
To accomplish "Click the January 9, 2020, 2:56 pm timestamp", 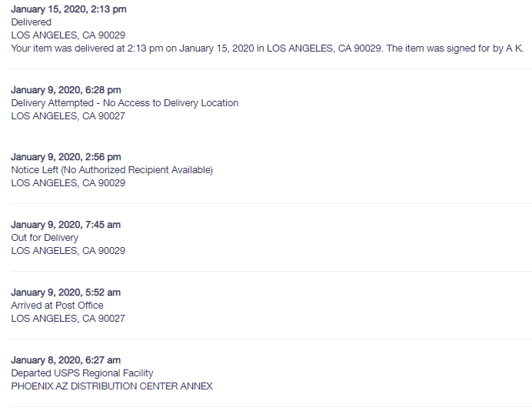I will click(x=66, y=157).
